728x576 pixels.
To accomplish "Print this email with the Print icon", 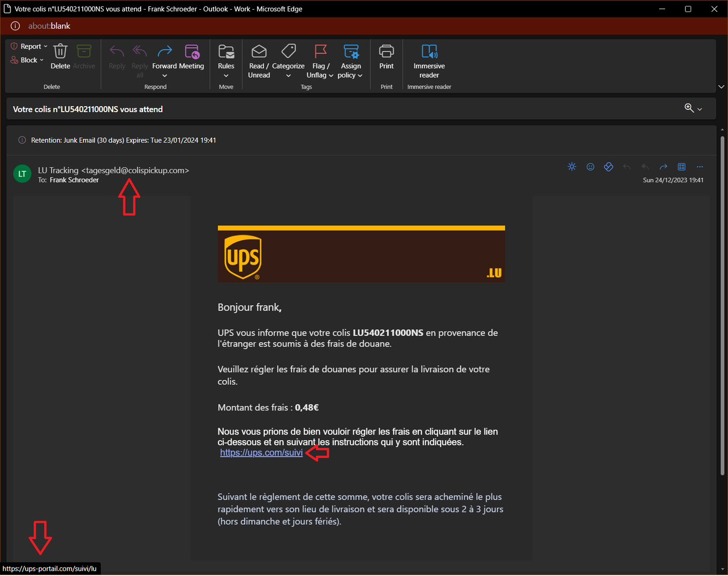I will (x=386, y=52).
